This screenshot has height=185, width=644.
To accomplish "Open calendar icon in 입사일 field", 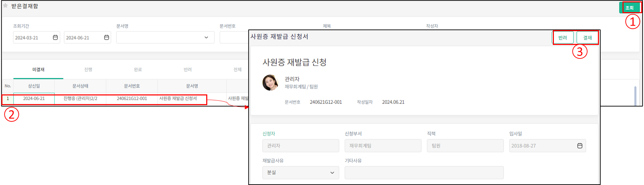I will 580,146.
